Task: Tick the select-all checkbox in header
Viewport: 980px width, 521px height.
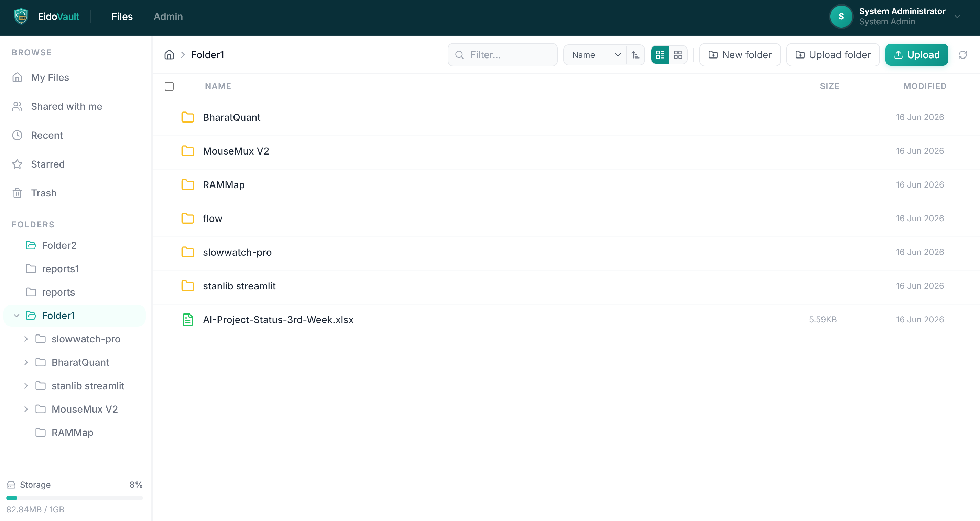Action: point(169,86)
